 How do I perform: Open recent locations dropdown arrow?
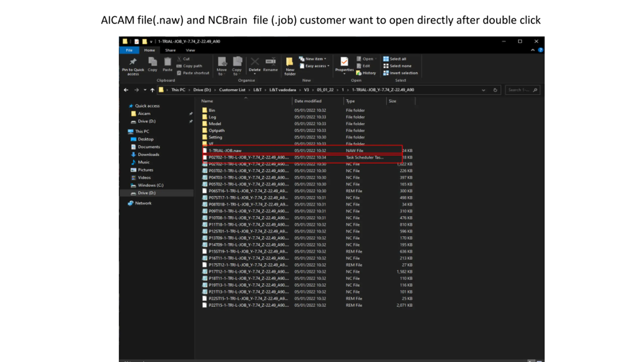[x=145, y=90]
